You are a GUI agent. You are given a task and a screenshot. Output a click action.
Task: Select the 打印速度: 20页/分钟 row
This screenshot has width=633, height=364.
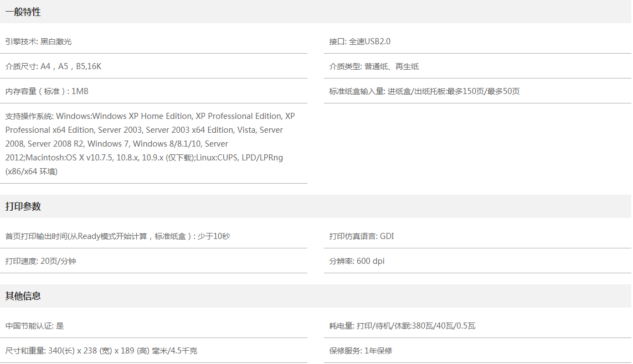(x=41, y=261)
